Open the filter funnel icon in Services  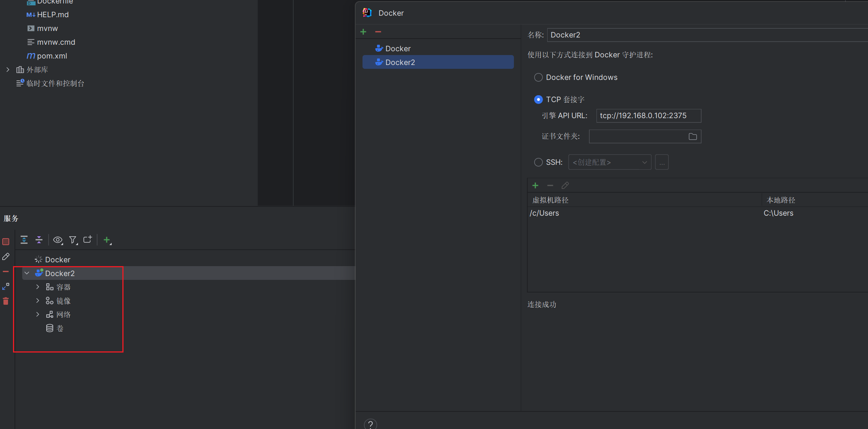click(73, 240)
